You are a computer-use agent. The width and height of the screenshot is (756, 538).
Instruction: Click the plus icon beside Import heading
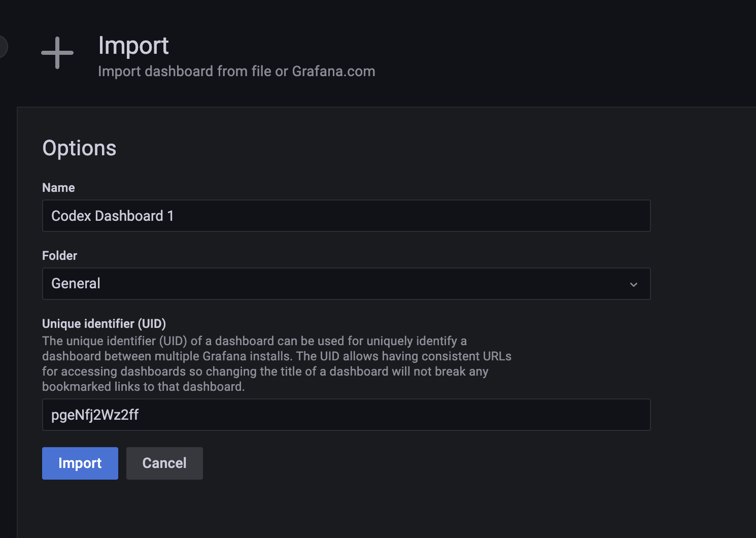coord(57,53)
